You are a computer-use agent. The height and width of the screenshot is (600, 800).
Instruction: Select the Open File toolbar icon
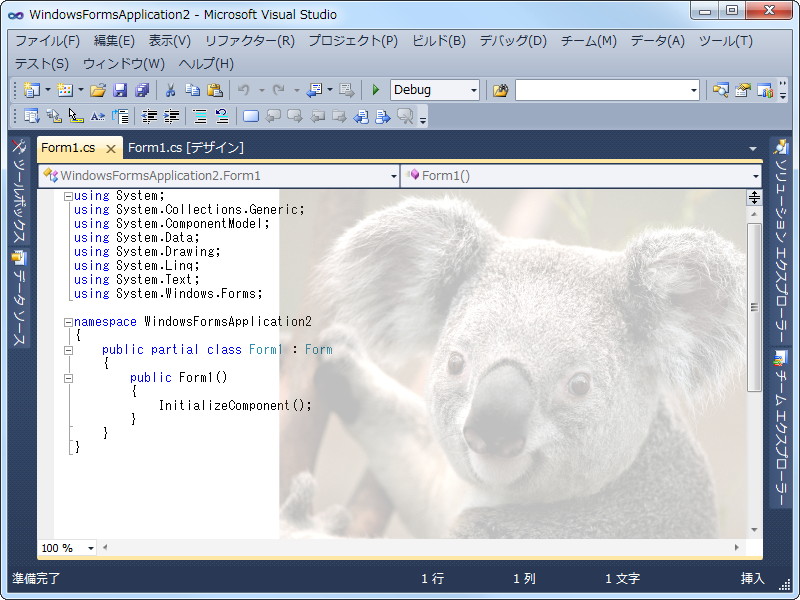pyautogui.click(x=97, y=90)
